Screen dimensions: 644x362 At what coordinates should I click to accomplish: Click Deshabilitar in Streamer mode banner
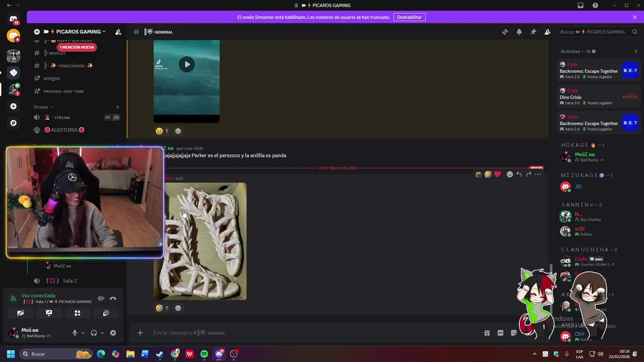410,17
